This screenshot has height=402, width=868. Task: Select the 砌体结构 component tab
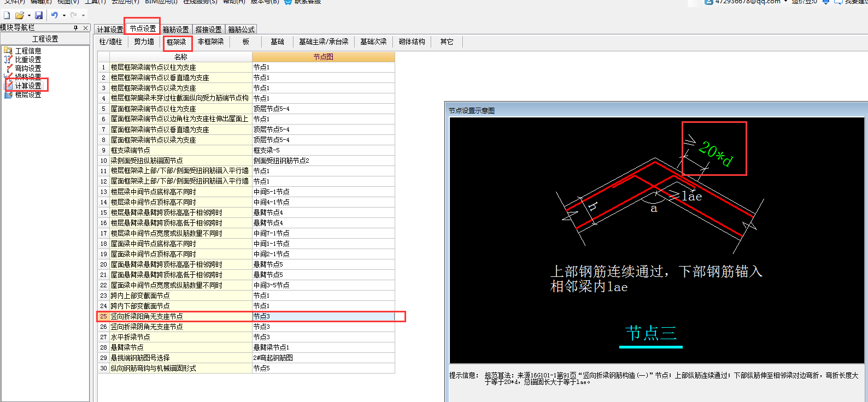[x=412, y=42]
